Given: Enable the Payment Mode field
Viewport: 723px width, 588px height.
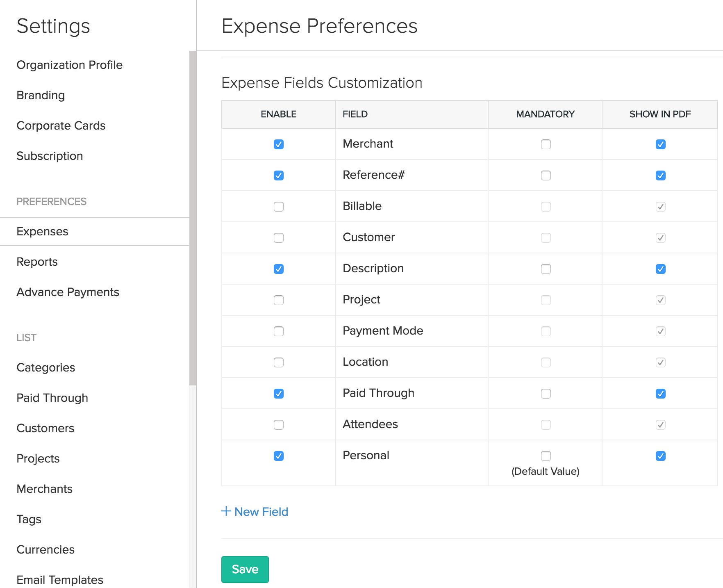Looking at the screenshot, I should pyautogui.click(x=279, y=331).
